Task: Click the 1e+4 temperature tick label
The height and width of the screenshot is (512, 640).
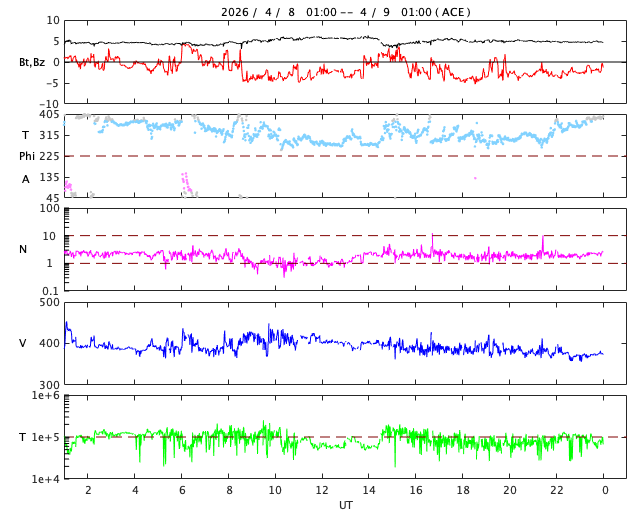Action: point(45,479)
